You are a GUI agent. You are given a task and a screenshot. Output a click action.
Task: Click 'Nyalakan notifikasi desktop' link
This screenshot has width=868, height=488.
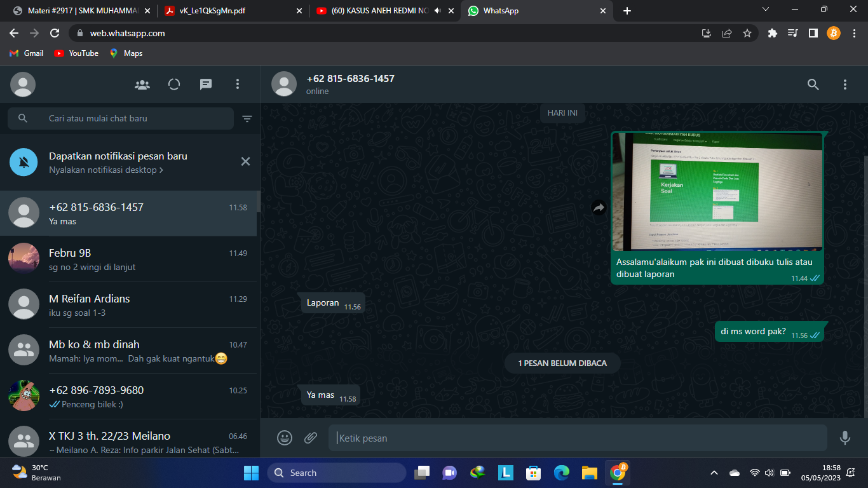pyautogui.click(x=106, y=170)
